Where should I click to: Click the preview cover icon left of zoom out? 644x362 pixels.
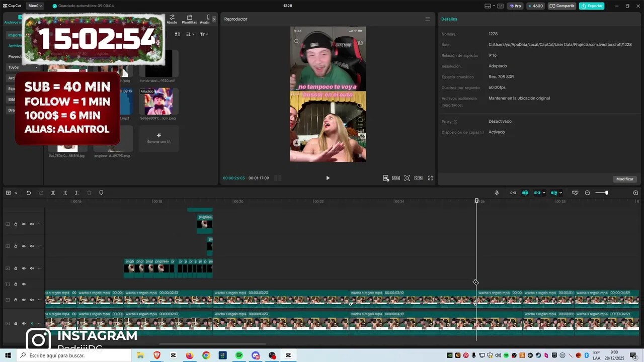[x=575, y=193]
